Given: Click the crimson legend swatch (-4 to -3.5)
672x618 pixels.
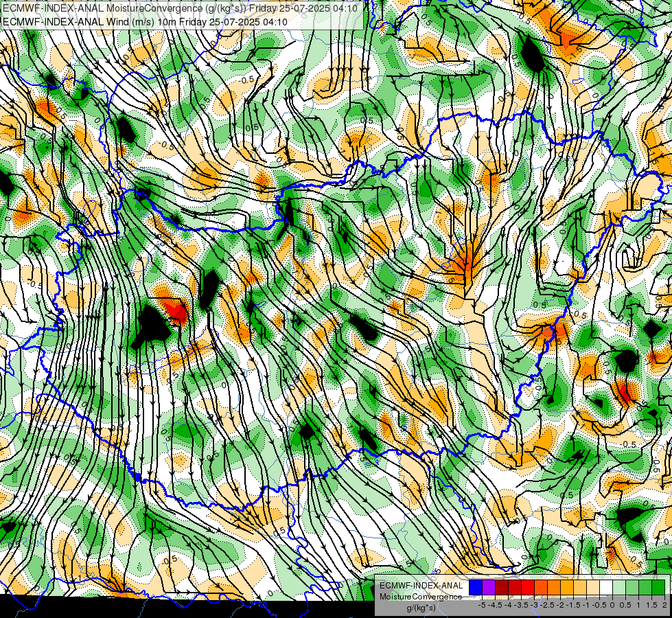Looking at the screenshot, I should click(515, 588).
